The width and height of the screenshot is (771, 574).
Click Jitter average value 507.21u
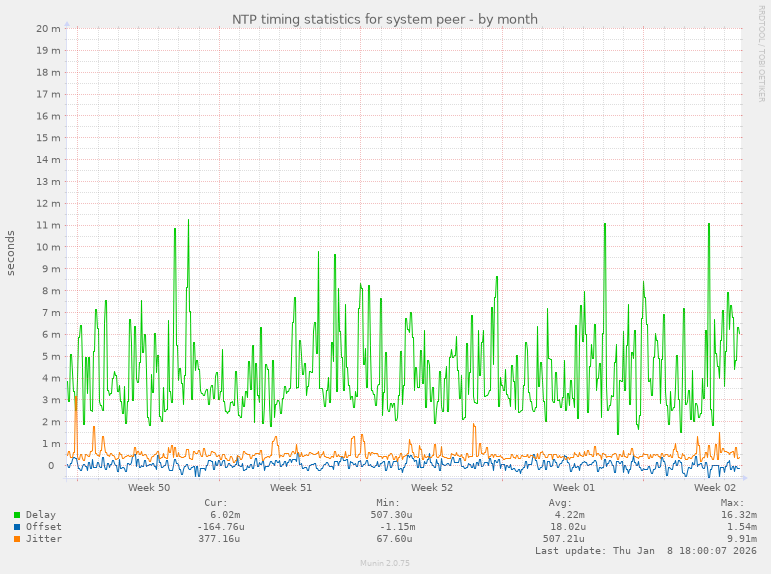tap(563, 539)
